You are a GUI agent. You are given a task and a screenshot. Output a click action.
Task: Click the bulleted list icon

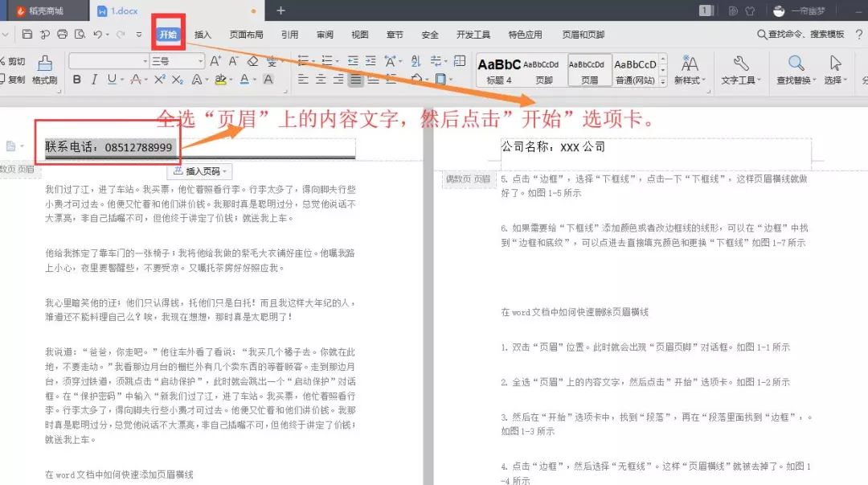click(x=303, y=61)
